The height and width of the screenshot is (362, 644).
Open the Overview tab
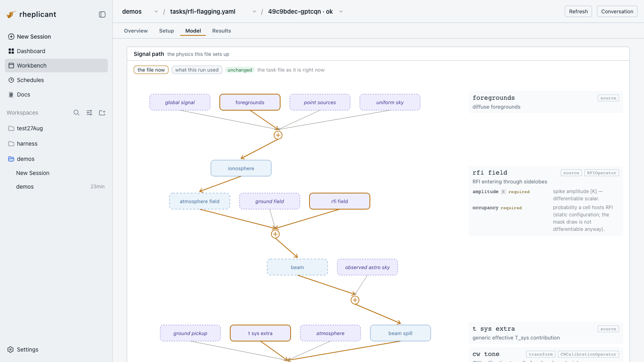click(x=136, y=31)
